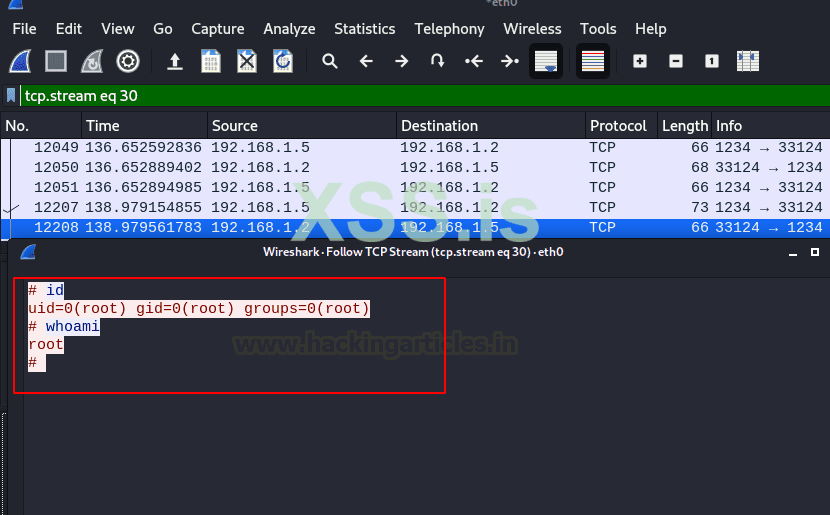The width and height of the screenshot is (830, 515).
Task: Click the uid=0(root) output line
Action: click(199, 308)
